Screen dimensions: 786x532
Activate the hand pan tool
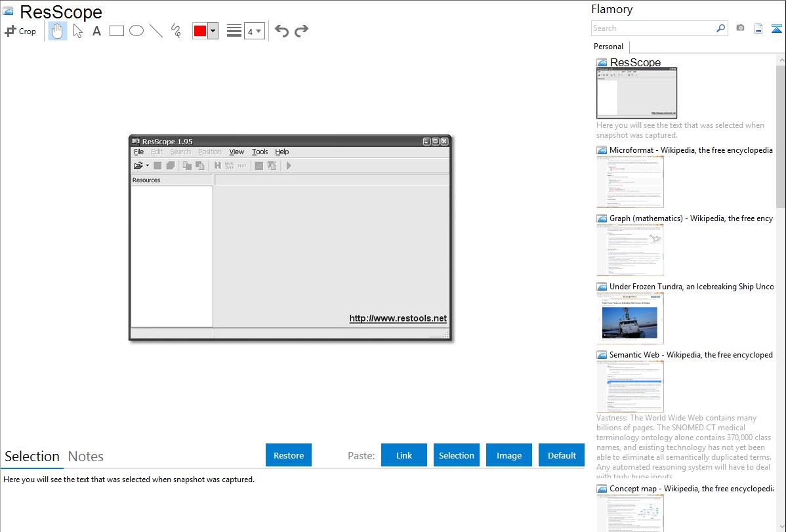pos(58,31)
